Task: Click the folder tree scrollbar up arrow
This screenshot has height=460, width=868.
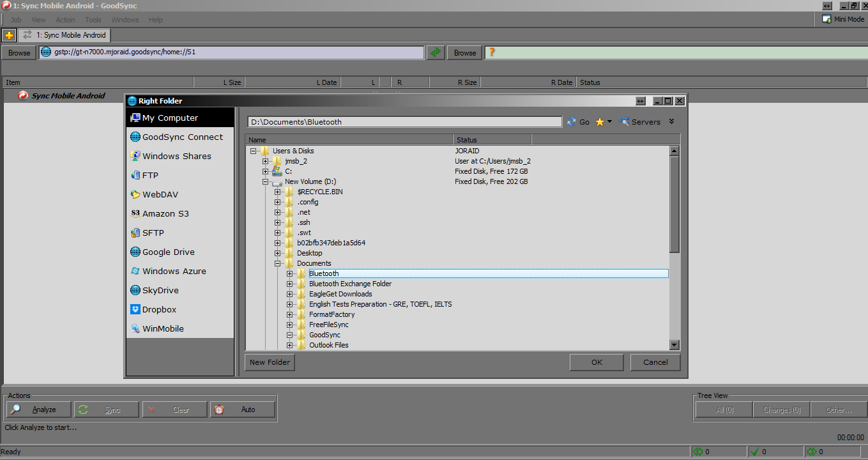Action: click(x=674, y=151)
